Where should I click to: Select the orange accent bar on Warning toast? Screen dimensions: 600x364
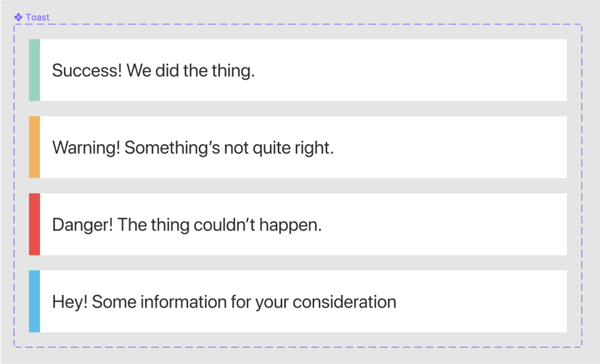click(x=34, y=147)
